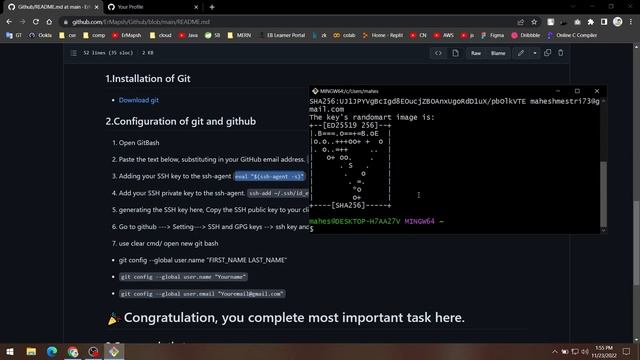Open the volume control in tray
This screenshot has height=360, width=640.
[x=585, y=351]
